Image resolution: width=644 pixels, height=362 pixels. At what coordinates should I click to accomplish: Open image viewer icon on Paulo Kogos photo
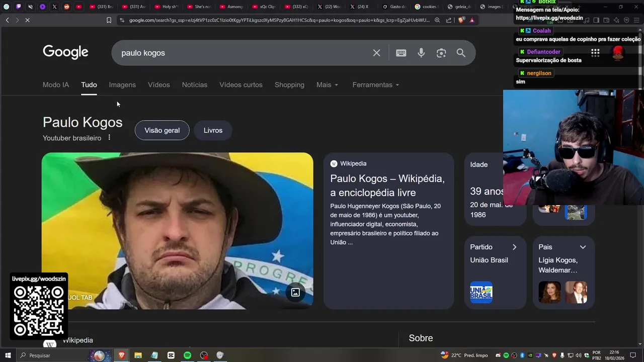coord(295,292)
